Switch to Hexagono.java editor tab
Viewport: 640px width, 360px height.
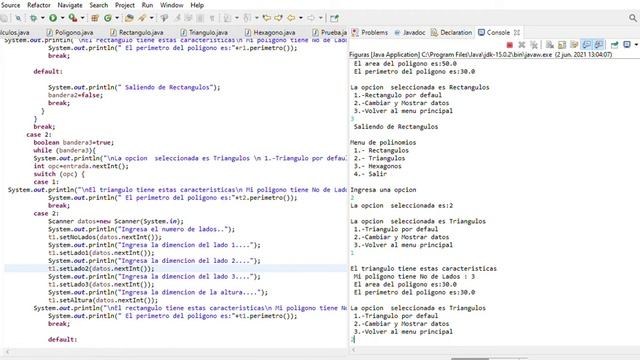click(270, 32)
